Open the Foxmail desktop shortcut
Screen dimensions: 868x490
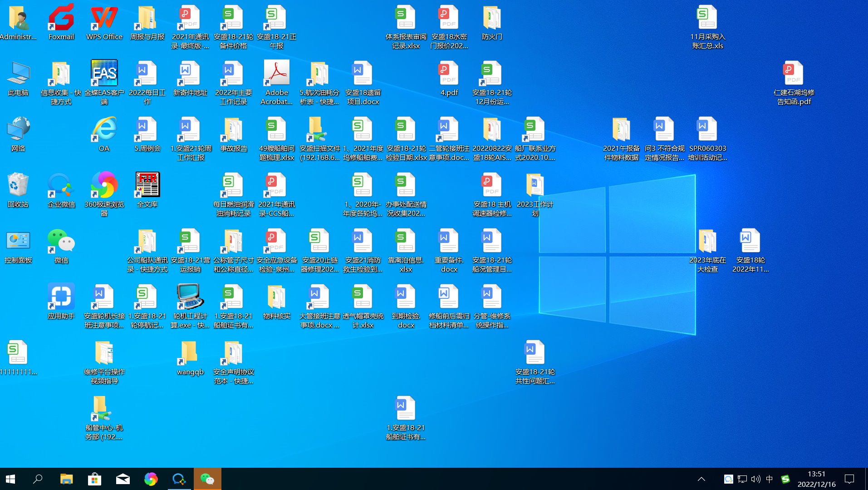coord(61,19)
